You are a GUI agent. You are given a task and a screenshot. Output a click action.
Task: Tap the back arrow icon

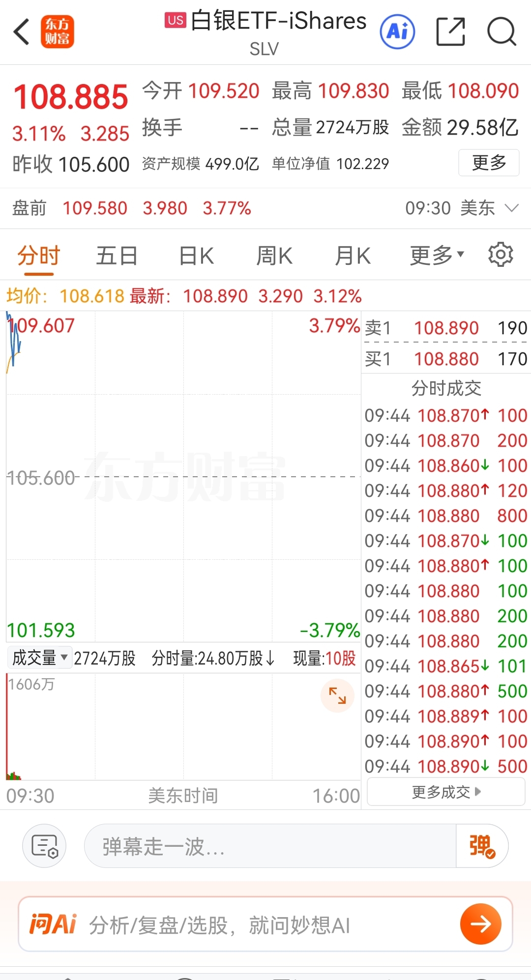22,32
